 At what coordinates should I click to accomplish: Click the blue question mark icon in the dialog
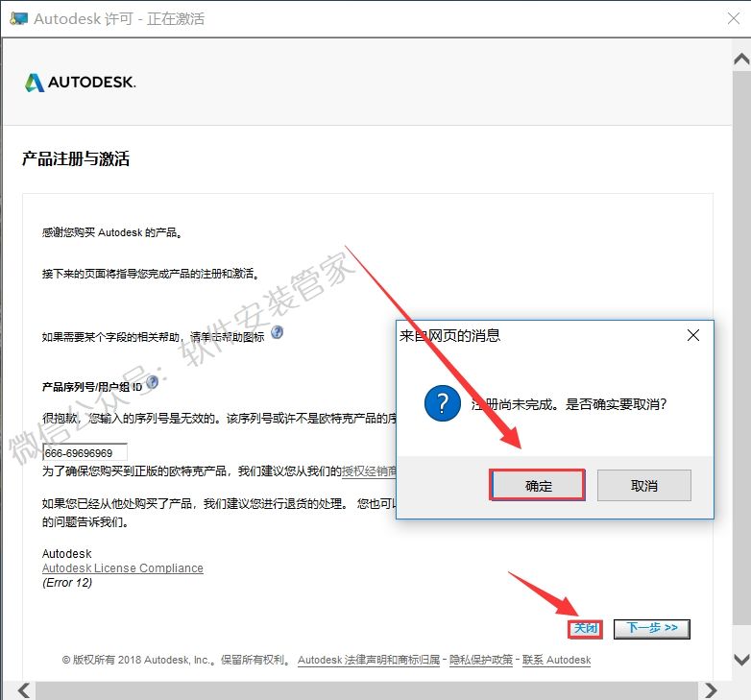[x=443, y=403]
